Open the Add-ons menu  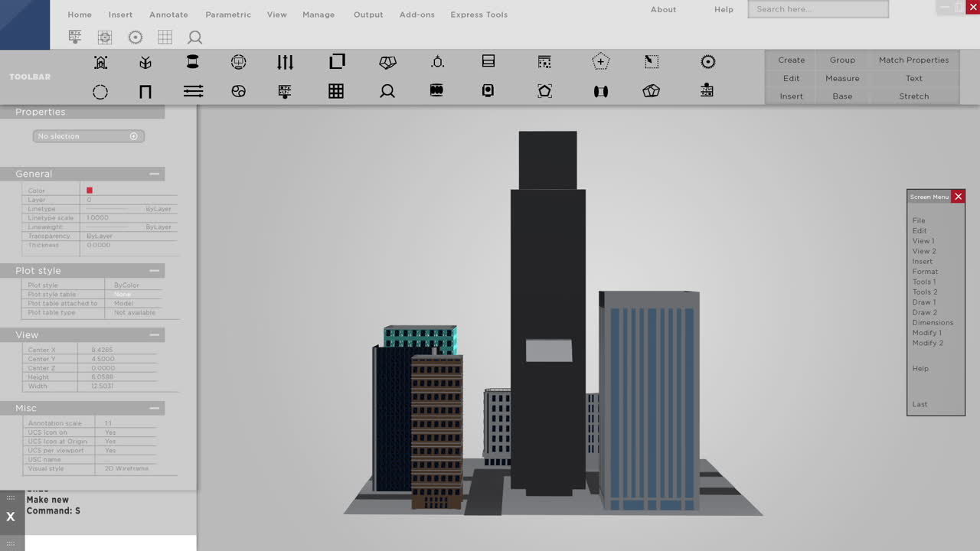417,15
